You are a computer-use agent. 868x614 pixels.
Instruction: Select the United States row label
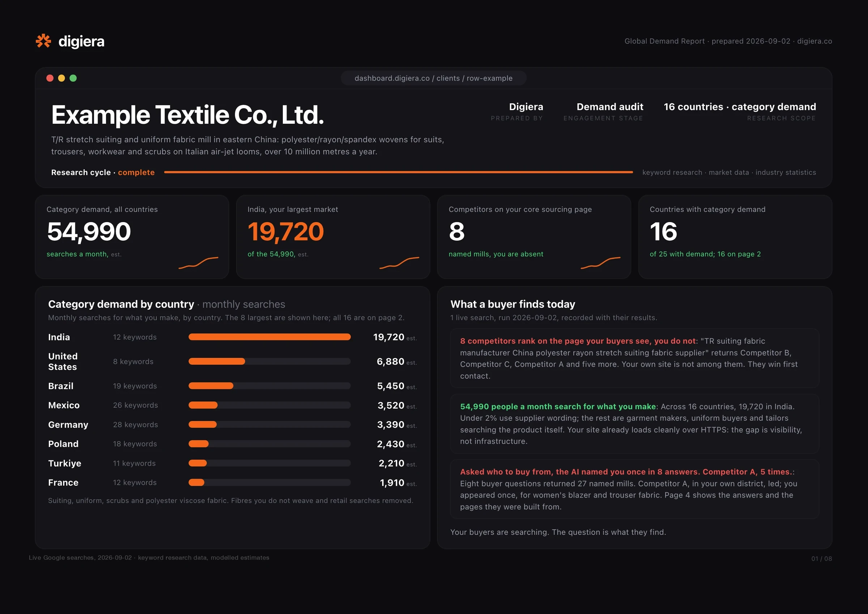pyautogui.click(x=63, y=361)
